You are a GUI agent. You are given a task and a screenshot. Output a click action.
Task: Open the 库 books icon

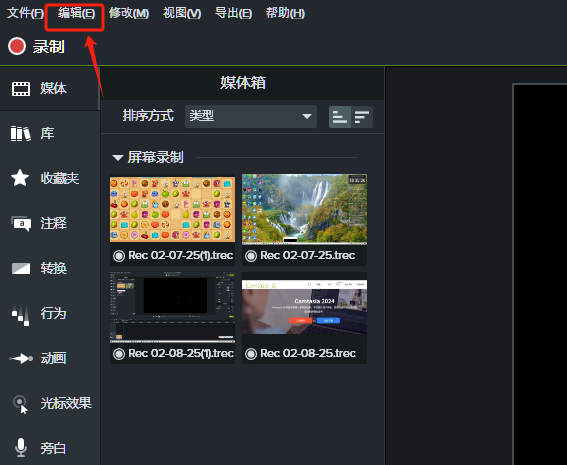[x=21, y=133]
